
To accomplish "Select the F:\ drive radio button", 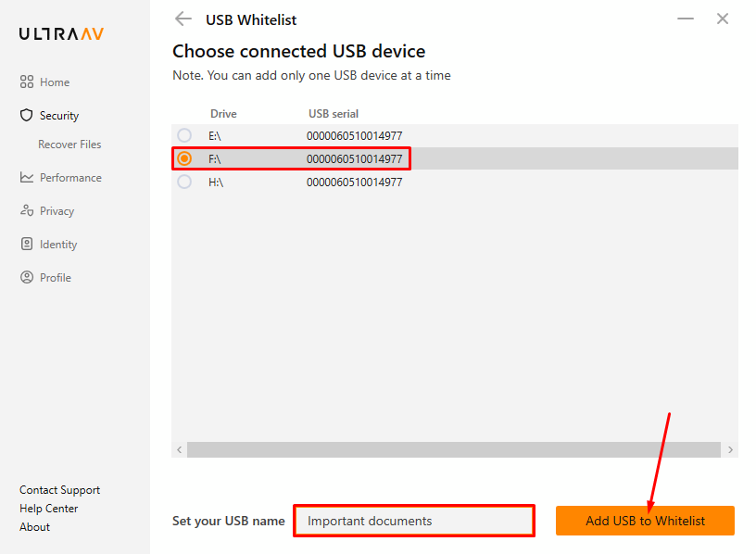I will tap(184, 158).
